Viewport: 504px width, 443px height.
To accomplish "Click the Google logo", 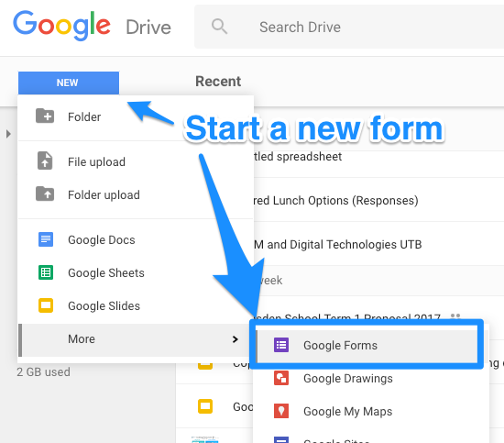I will pyautogui.click(x=61, y=26).
